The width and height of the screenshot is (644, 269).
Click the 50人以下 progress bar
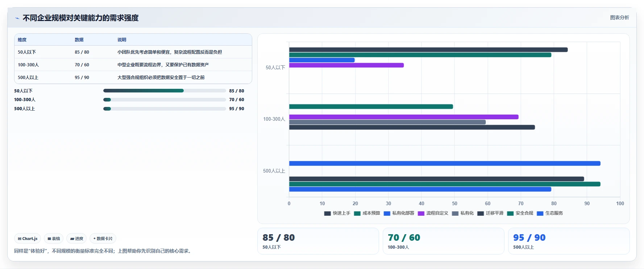coord(165,91)
